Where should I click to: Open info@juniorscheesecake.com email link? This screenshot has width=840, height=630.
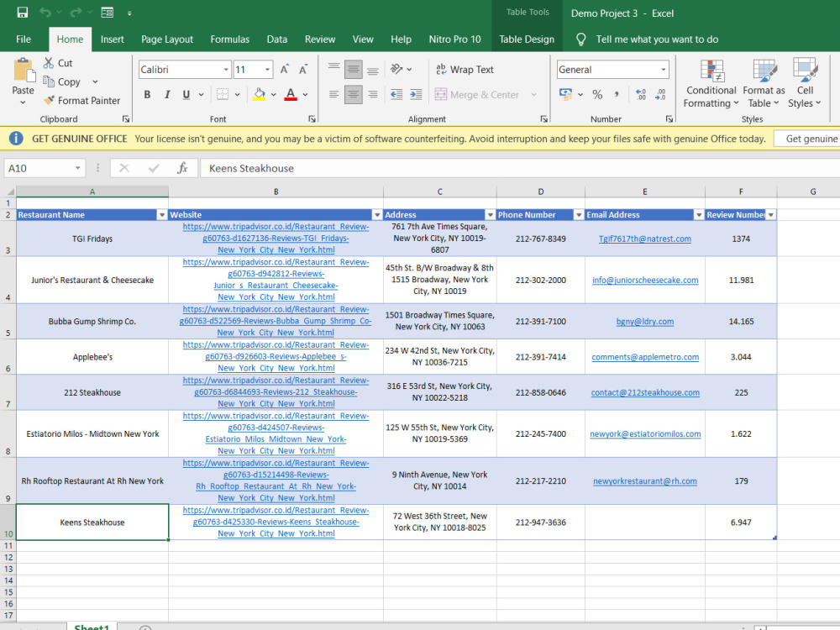click(x=645, y=280)
